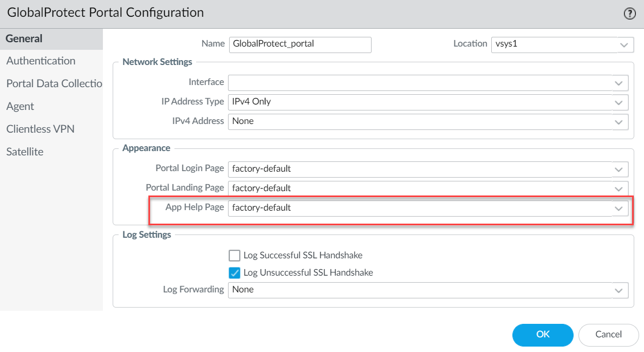This screenshot has width=644, height=352.
Task: Enable Log Successful SSL Handshake checkbox
Action: pyautogui.click(x=235, y=255)
